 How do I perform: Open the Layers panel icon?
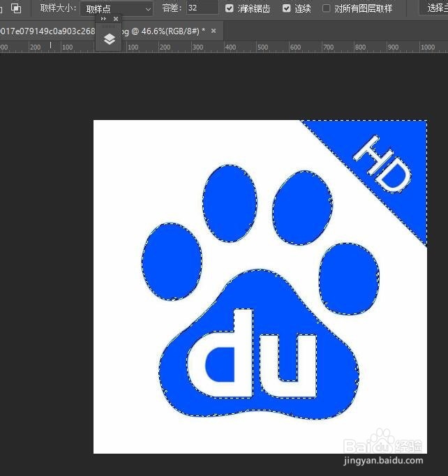(110, 40)
